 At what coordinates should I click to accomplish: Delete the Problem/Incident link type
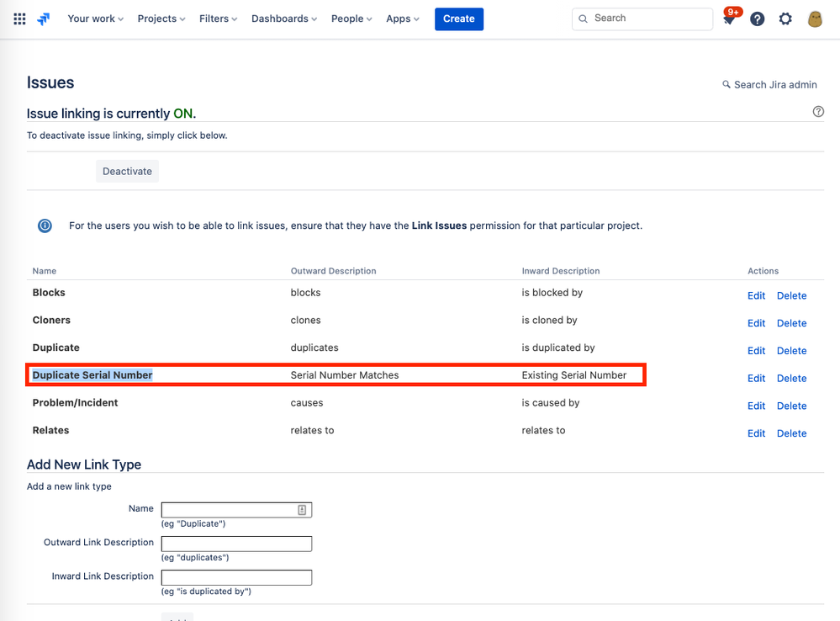[x=791, y=406]
